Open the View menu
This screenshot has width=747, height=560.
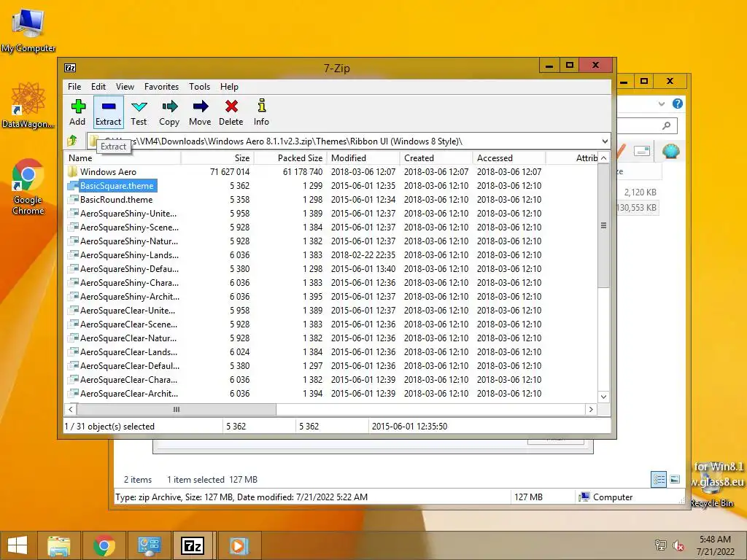[125, 87]
